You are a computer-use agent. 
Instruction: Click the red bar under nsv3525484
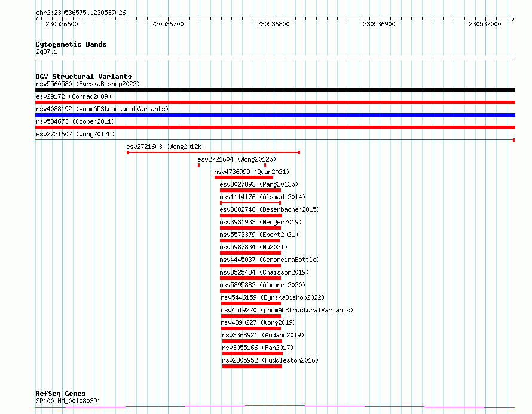pyautogui.click(x=250, y=278)
